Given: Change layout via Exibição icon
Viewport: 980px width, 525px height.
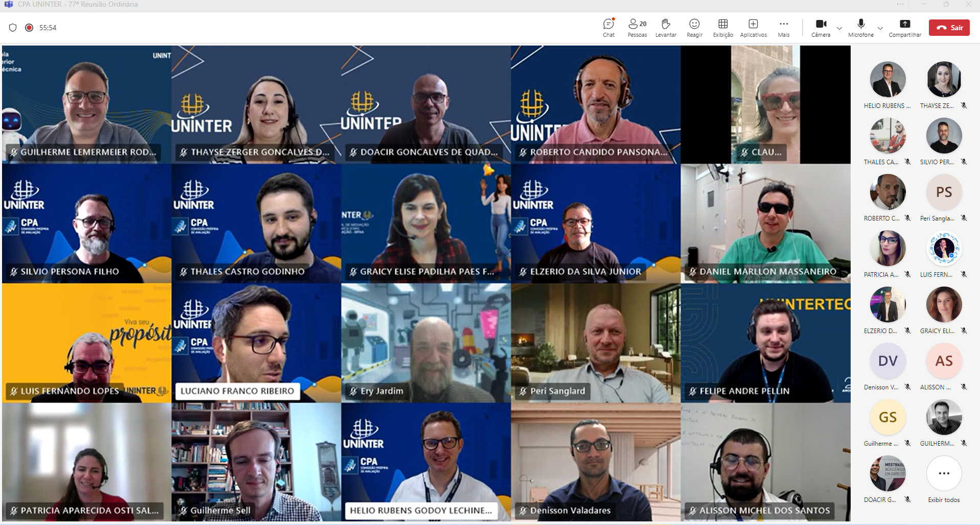Looking at the screenshot, I should (723, 28).
